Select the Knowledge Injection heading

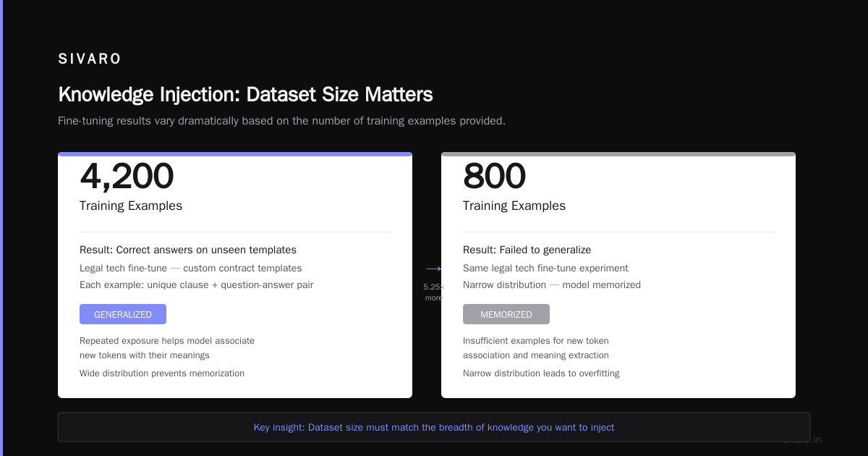tap(245, 95)
